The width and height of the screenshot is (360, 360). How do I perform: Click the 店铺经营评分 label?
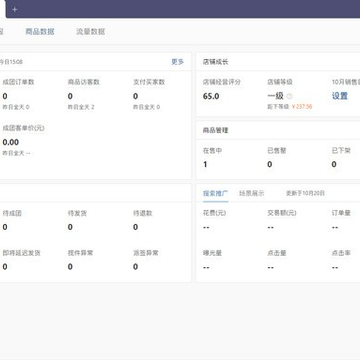point(222,82)
